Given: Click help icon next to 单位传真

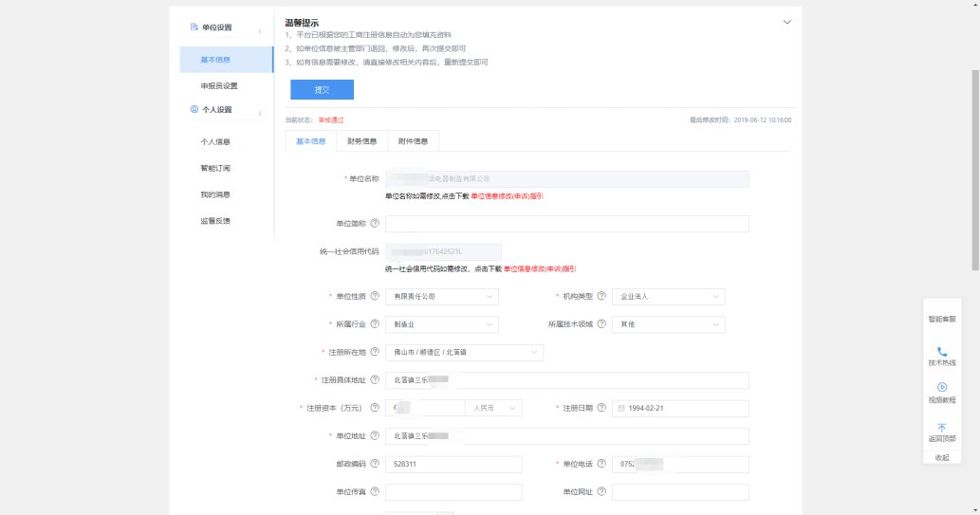Looking at the screenshot, I should (x=374, y=492).
